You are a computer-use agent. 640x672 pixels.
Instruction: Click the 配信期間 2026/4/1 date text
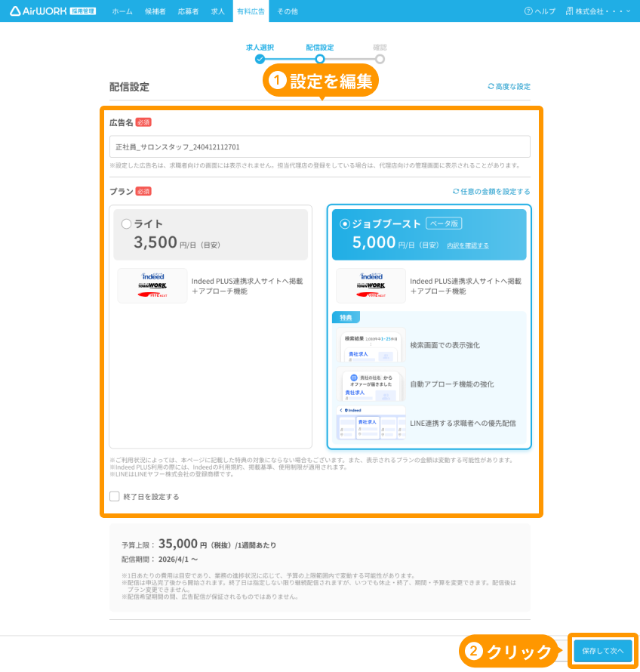pos(178,559)
